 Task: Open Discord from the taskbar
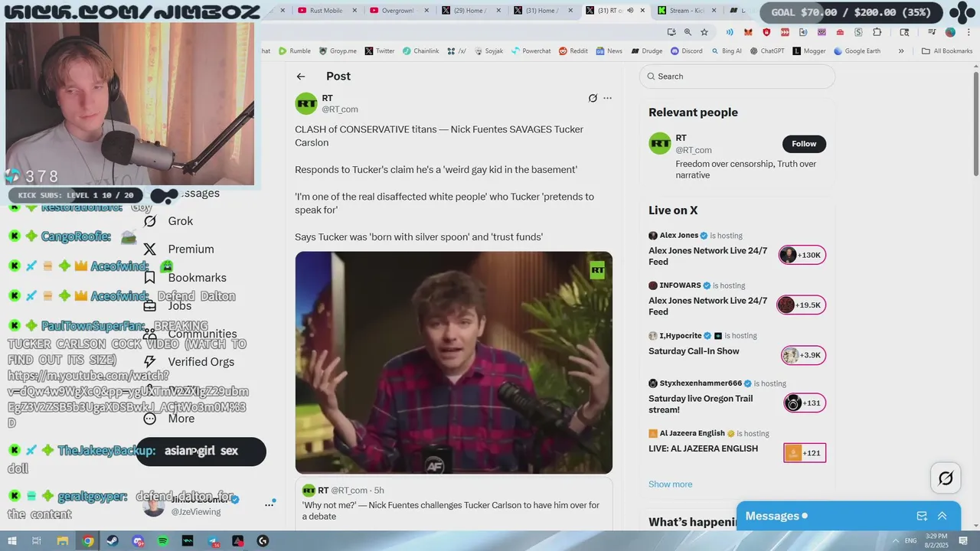coord(138,541)
